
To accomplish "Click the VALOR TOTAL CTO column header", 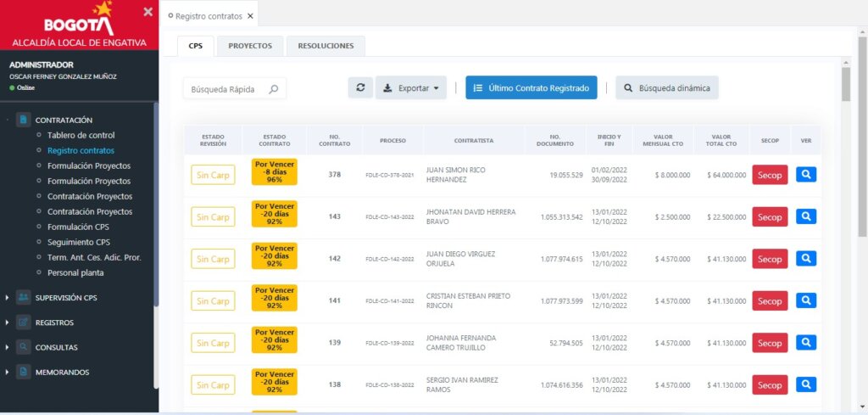I will pyautogui.click(x=721, y=141).
